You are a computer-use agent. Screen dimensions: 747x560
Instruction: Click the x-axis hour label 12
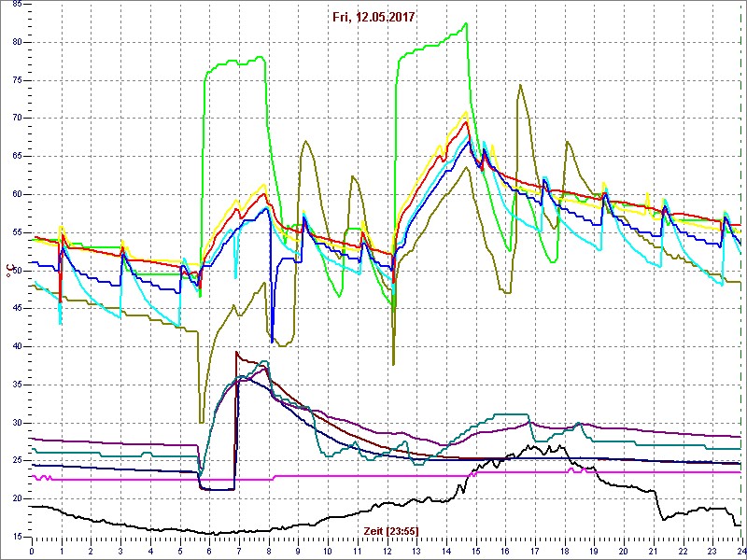pos(387,551)
